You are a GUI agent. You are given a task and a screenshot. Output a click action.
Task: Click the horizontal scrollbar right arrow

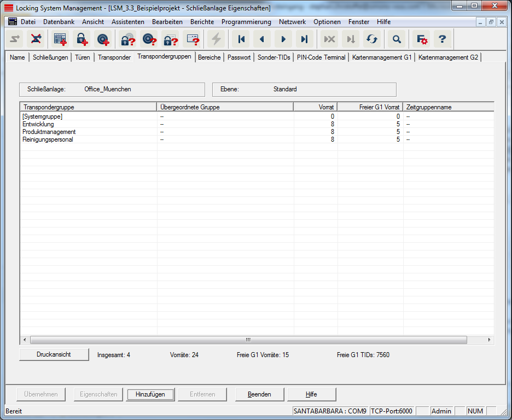coord(489,340)
